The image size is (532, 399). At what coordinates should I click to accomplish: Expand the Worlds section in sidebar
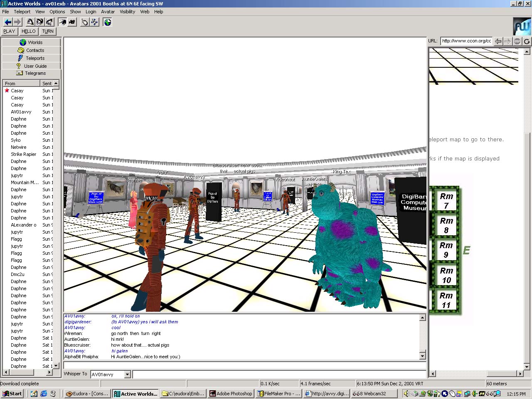click(x=31, y=42)
